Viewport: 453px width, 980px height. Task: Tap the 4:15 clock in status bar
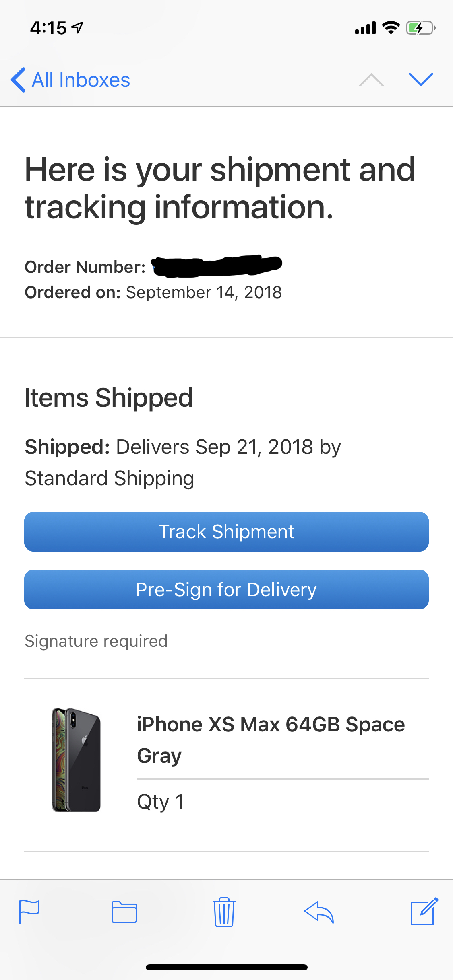48,28
